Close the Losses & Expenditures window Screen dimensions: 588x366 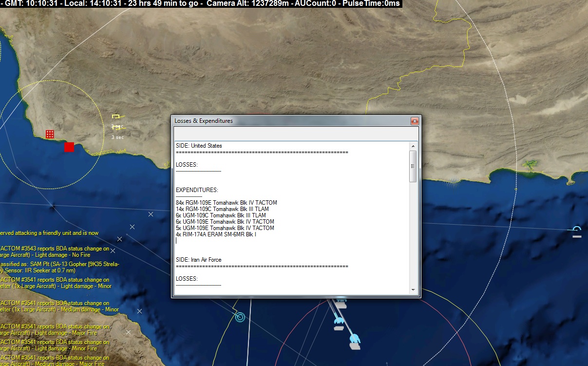coord(415,121)
